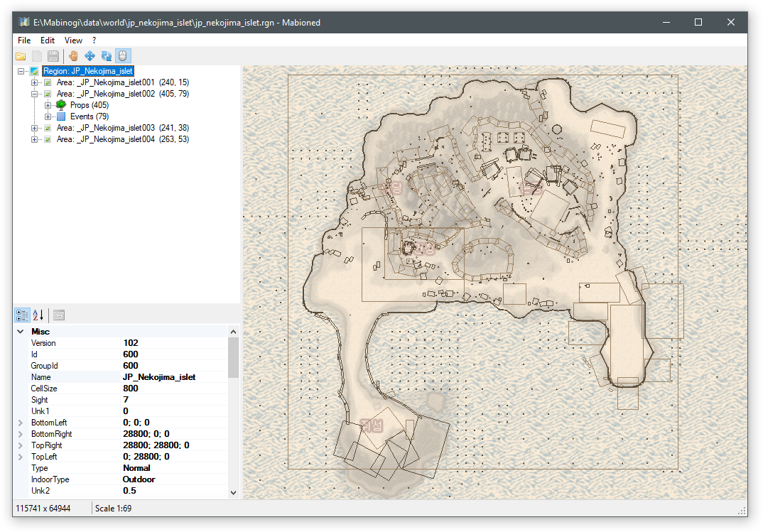Sort properties alphabetically with A-Z button
This screenshot has width=763, height=532.
coord(38,315)
